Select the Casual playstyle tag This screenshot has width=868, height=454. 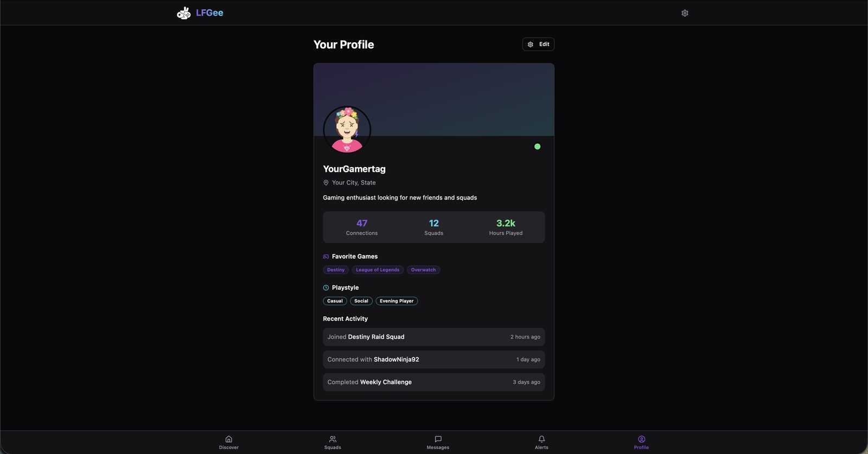coord(335,301)
